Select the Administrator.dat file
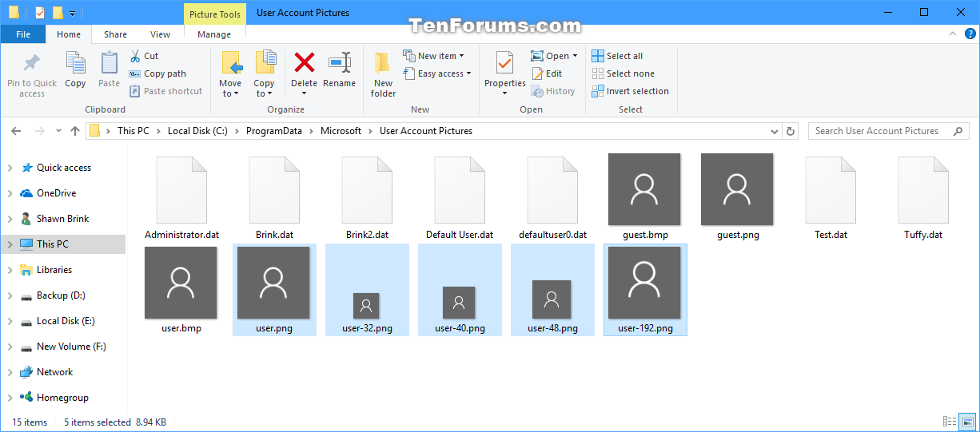The width and height of the screenshot is (980, 432). coord(181,197)
